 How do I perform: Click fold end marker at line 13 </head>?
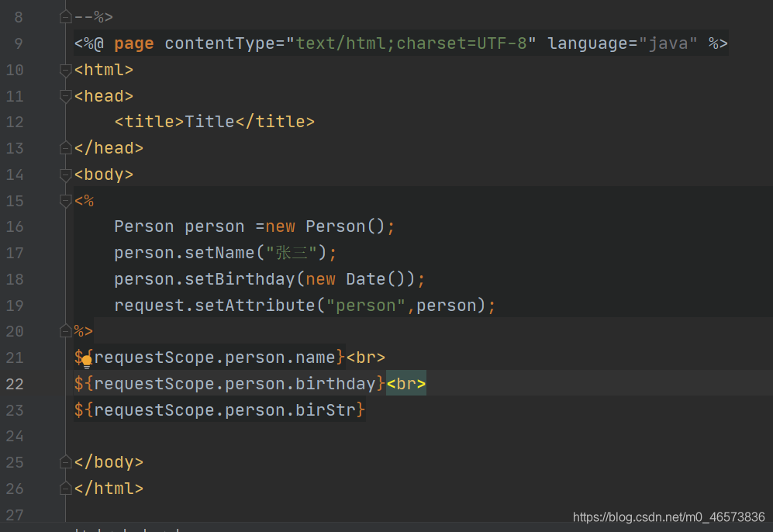tap(66, 148)
